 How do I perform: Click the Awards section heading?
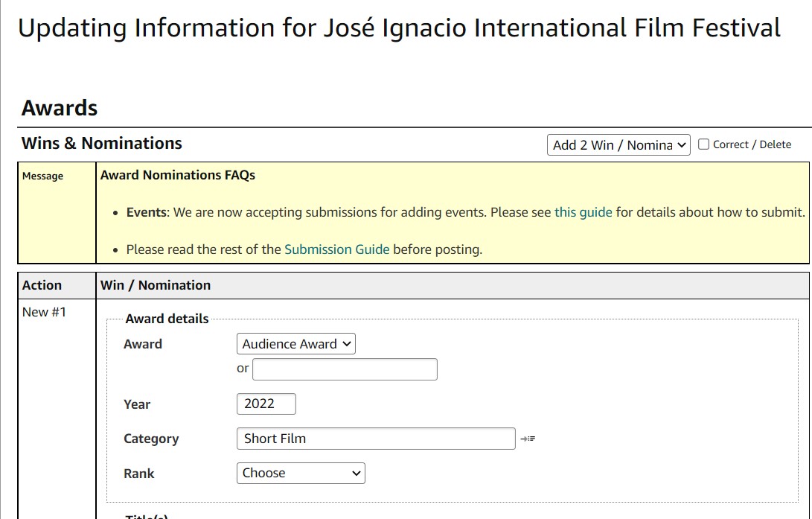pyautogui.click(x=60, y=108)
